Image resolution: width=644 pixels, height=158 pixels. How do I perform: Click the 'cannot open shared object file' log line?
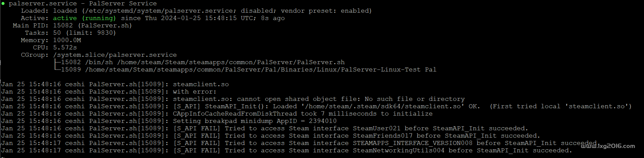(233, 99)
